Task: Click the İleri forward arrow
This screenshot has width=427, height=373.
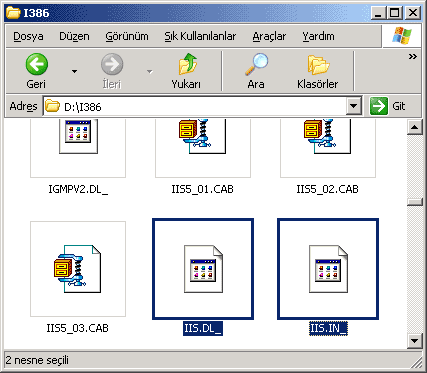Action: pyautogui.click(x=112, y=71)
